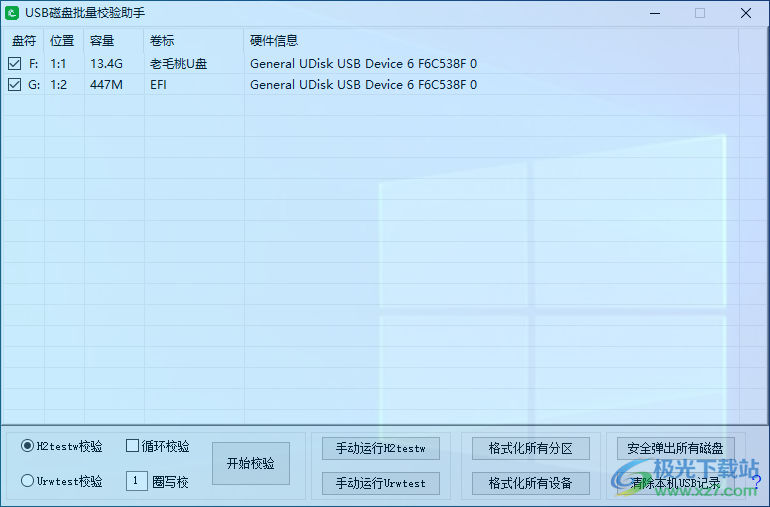Viewport: 770px width, 507px height.
Task: Sort by the 位置 column header
Action: pos(64,41)
